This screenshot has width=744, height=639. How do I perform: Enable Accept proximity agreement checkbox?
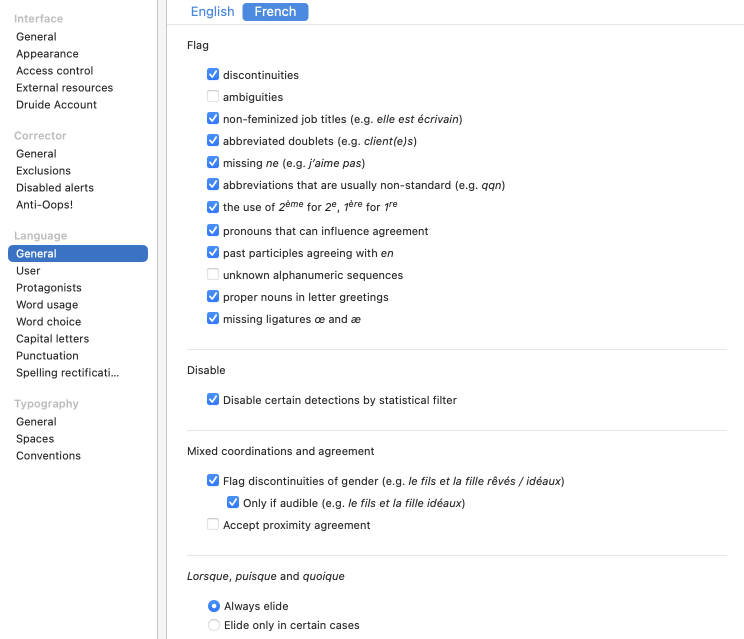pyautogui.click(x=213, y=525)
